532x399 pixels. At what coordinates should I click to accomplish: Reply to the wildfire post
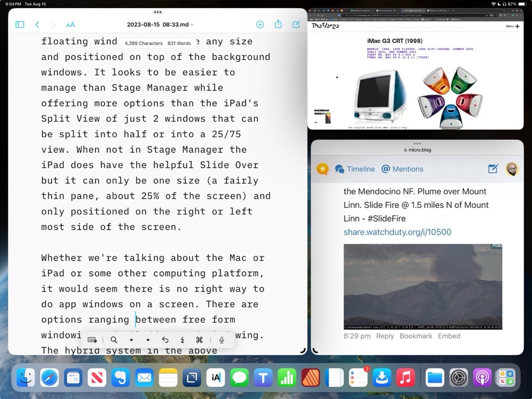click(385, 336)
